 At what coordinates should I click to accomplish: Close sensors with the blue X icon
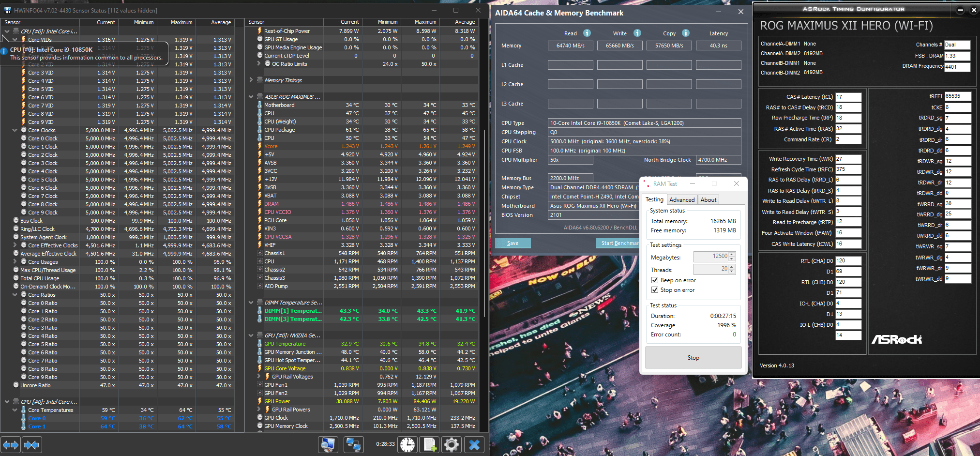(x=474, y=444)
